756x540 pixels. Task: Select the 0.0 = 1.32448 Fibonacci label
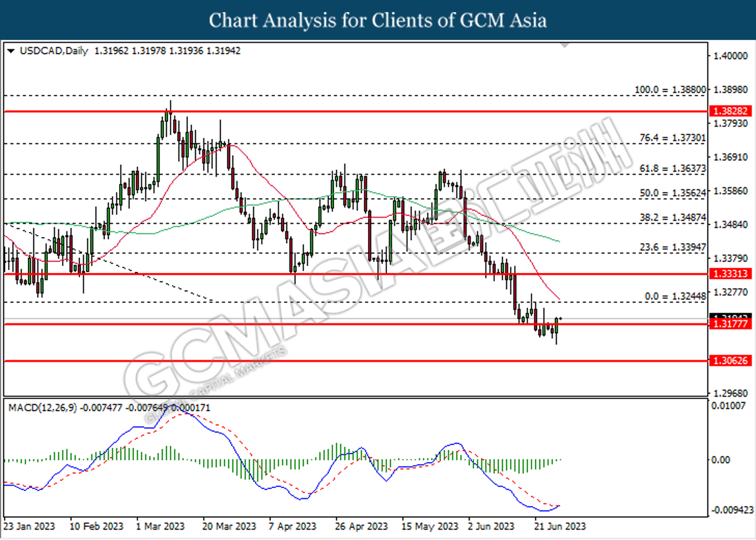(676, 296)
